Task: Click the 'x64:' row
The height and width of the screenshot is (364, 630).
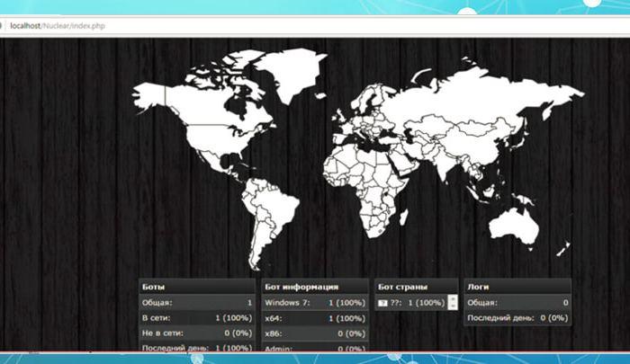Action: click(x=315, y=318)
